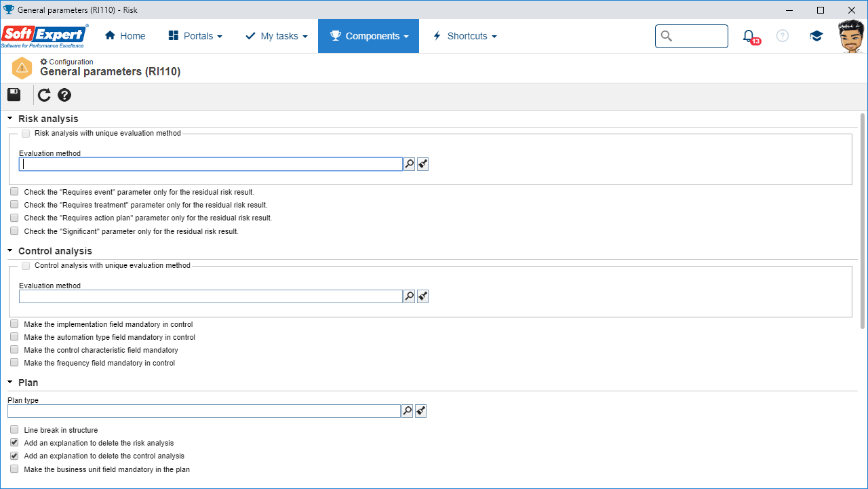Check "Requires treatment" residual risk parameter

14,205
